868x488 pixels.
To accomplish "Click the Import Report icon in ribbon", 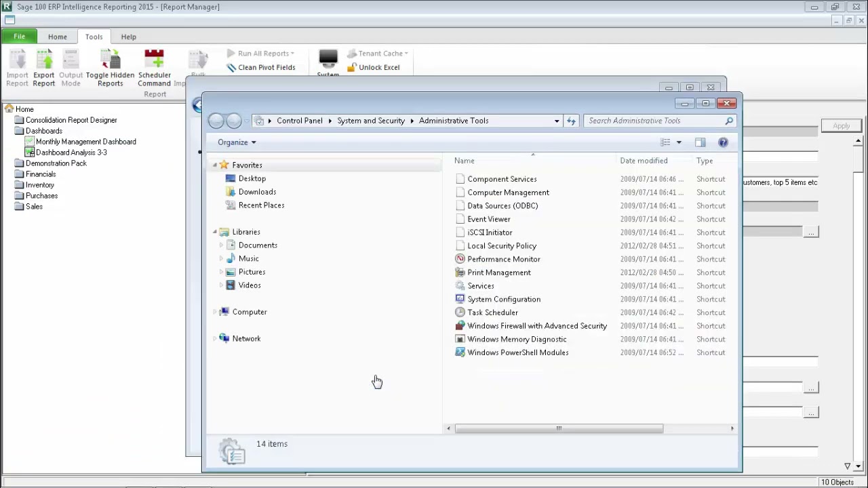I will coord(17,68).
